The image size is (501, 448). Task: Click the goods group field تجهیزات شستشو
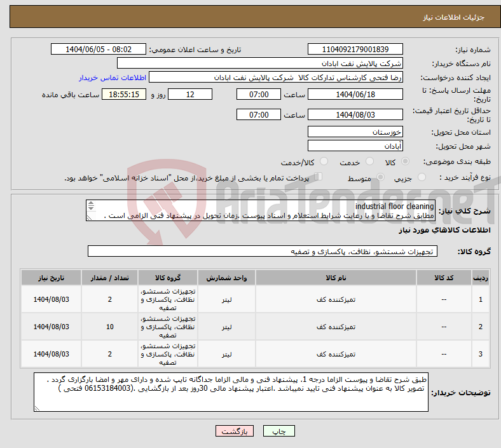(263, 251)
